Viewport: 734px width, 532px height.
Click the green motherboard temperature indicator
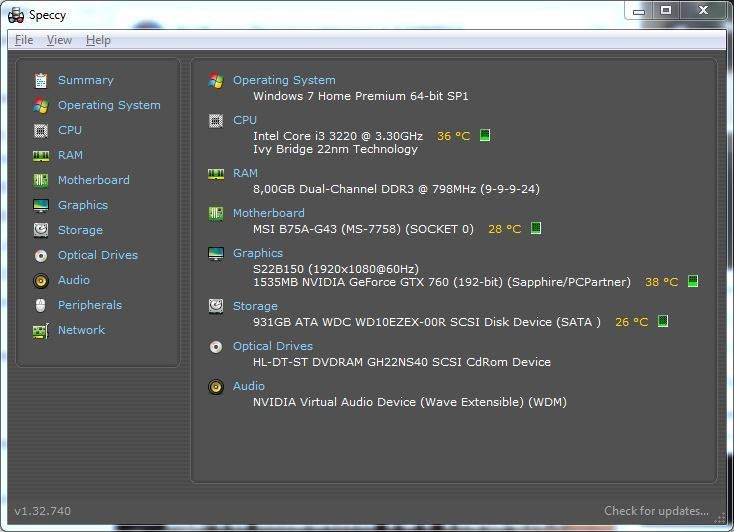tap(536, 228)
